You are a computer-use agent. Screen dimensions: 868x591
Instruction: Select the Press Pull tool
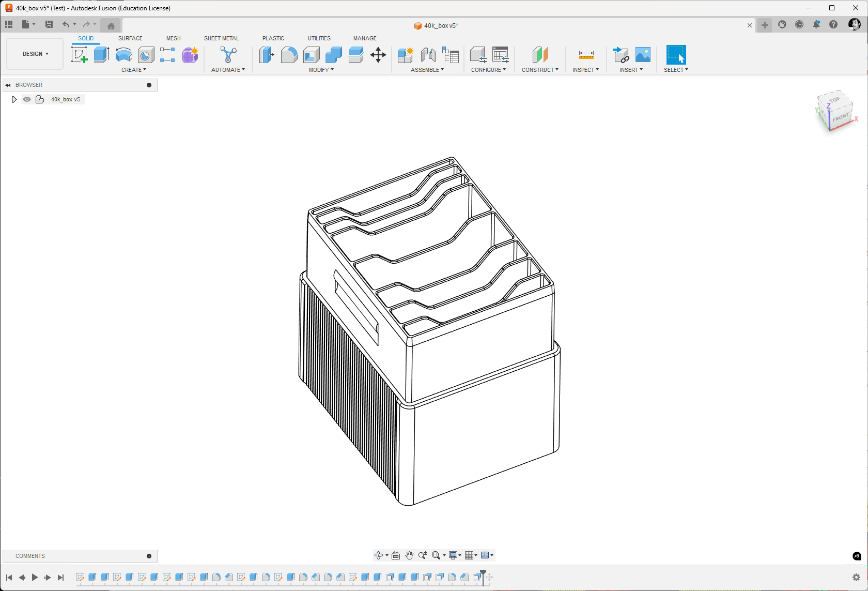click(267, 54)
